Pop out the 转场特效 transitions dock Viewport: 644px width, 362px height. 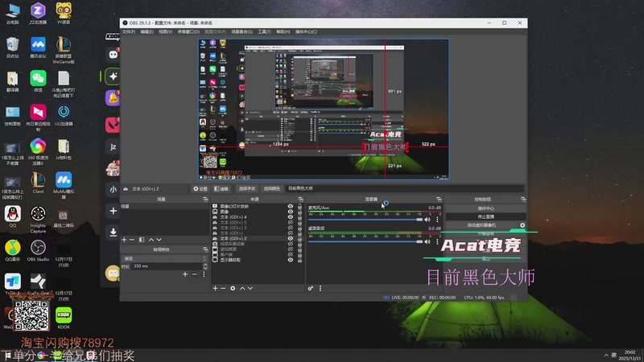point(205,249)
